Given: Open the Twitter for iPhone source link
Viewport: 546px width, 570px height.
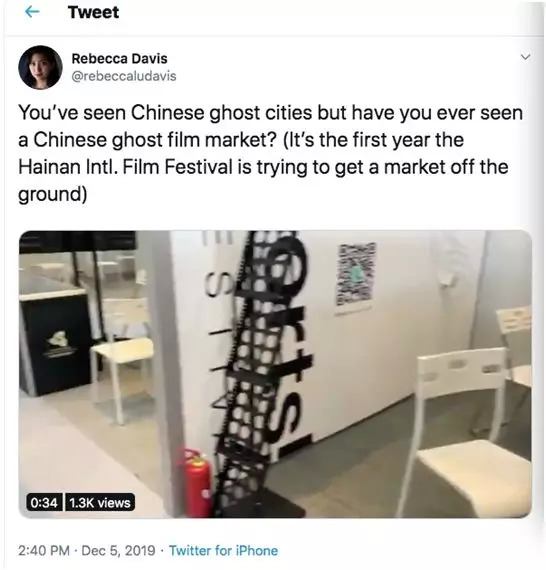Looking at the screenshot, I should point(224,550).
